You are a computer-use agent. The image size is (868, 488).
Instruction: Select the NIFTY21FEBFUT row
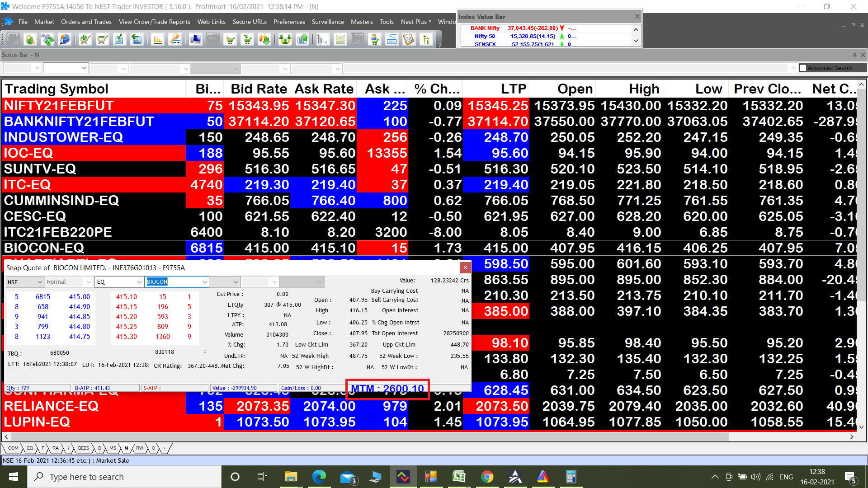click(429, 106)
